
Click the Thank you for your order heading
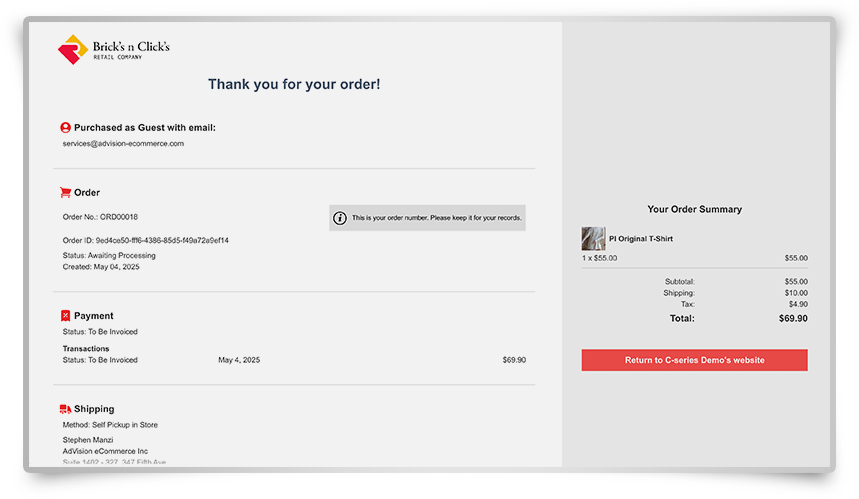pyautogui.click(x=294, y=84)
